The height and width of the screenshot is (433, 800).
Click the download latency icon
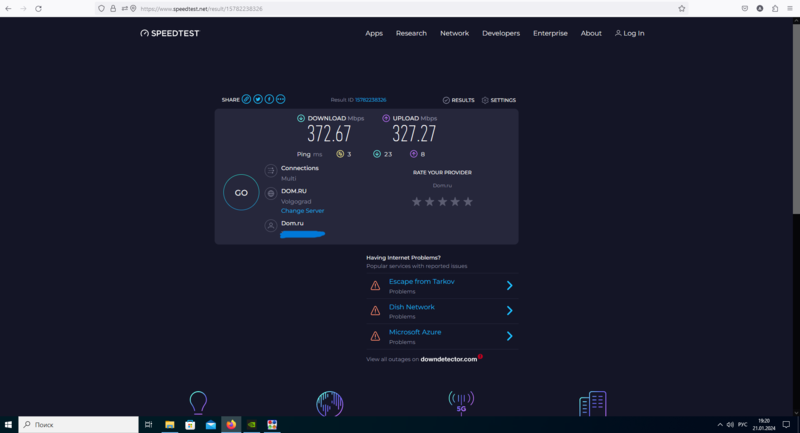[x=377, y=154]
